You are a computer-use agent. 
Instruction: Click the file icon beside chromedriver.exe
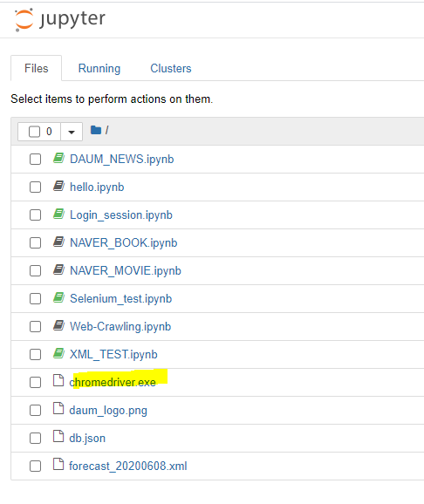click(58, 380)
